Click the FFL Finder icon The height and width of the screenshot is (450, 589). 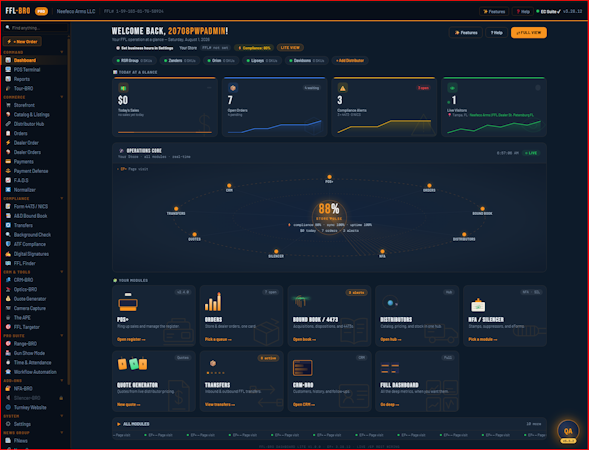(x=8, y=263)
